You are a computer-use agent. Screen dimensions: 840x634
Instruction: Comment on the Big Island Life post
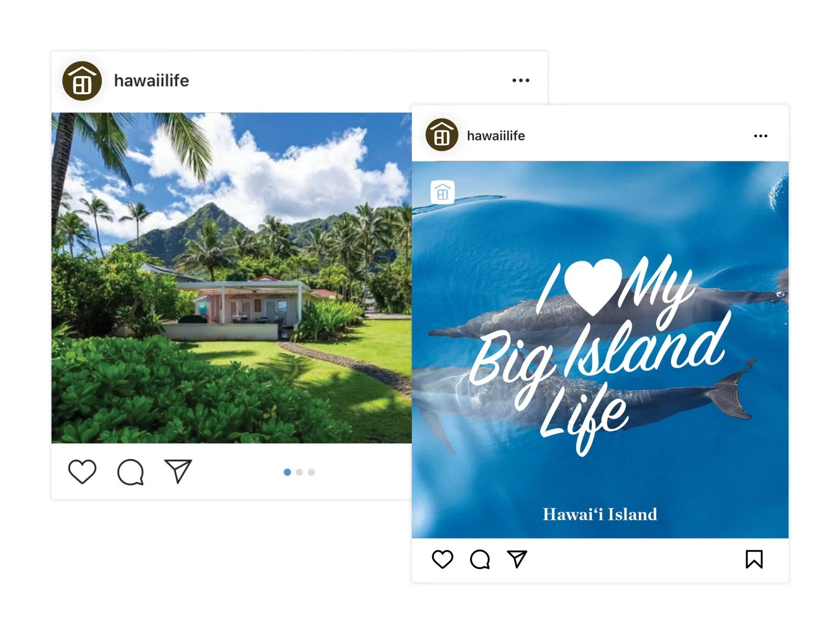[x=480, y=559]
